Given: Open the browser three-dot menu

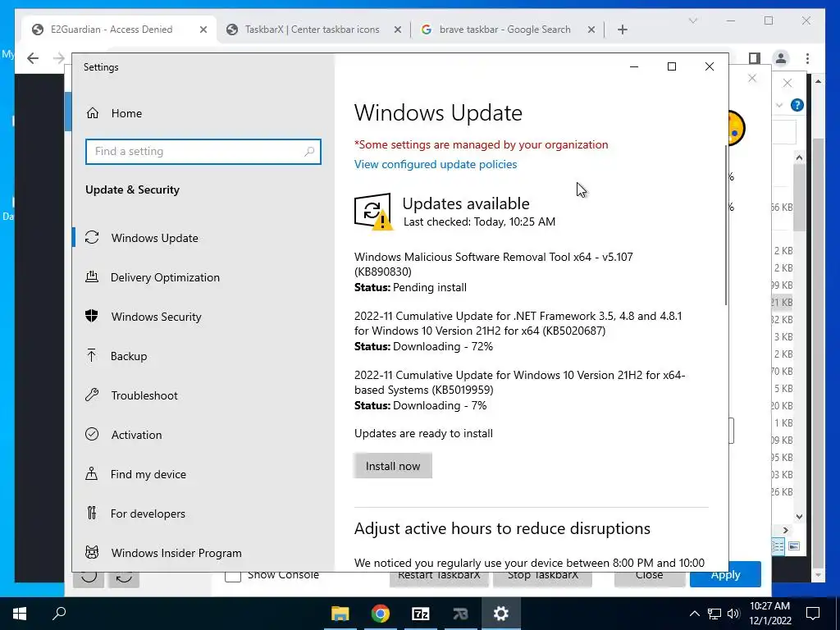Looking at the screenshot, I should click(807, 58).
